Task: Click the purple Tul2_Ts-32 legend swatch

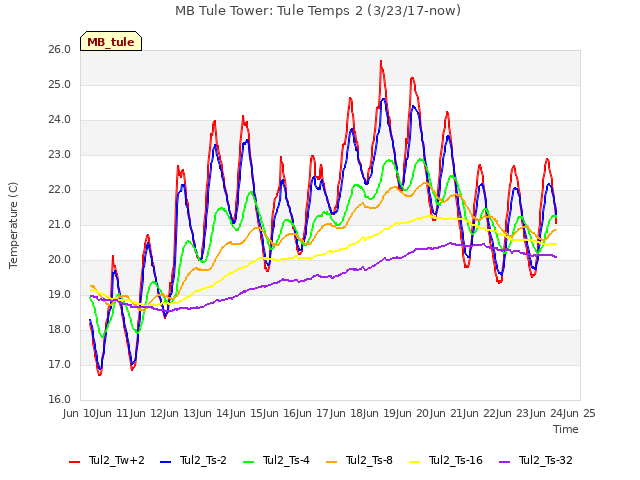Action: [504, 462]
